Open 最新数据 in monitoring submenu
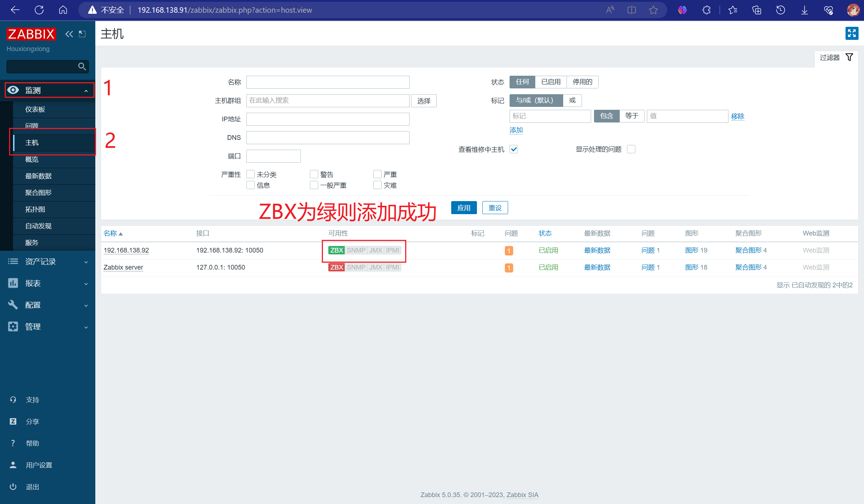This screenshot has height=504, width=864. coord(38,176)
